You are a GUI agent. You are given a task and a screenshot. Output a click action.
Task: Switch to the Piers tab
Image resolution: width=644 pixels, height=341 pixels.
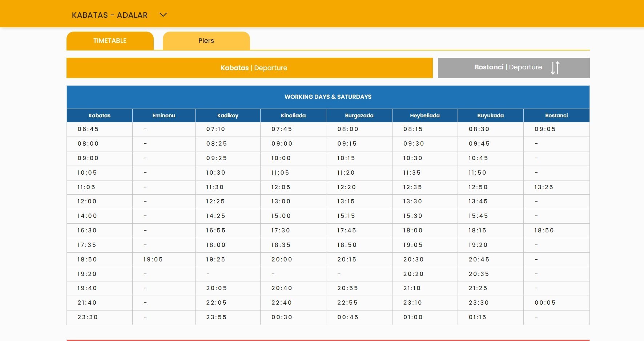(x=206, y=41)
